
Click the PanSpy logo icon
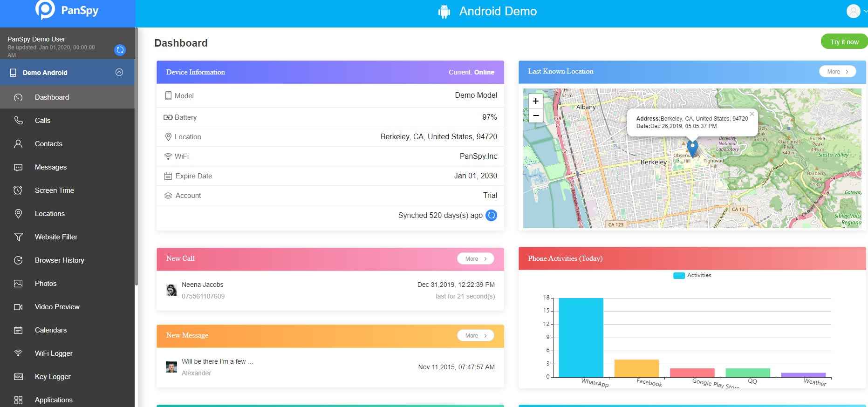click(x=45, y=10)
